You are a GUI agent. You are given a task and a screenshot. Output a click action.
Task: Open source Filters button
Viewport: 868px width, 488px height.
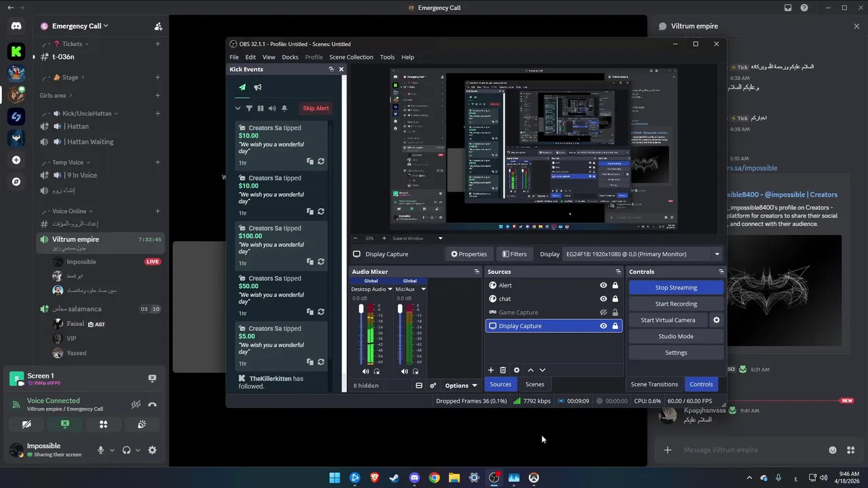[514, 254]
